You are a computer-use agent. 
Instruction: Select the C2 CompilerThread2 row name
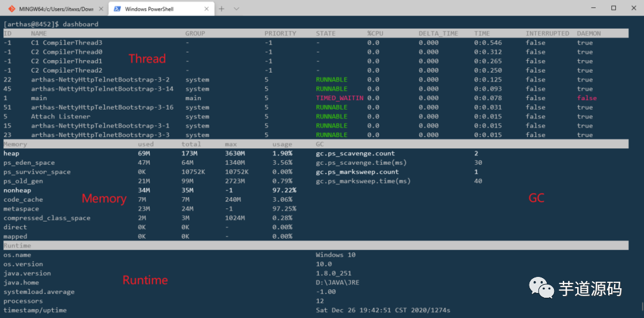tap(67, 70)
